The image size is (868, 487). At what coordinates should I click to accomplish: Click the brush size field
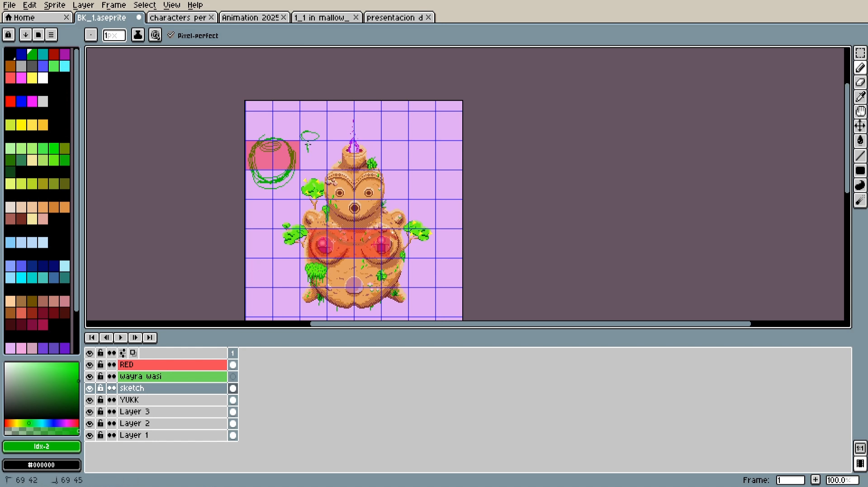114,35
